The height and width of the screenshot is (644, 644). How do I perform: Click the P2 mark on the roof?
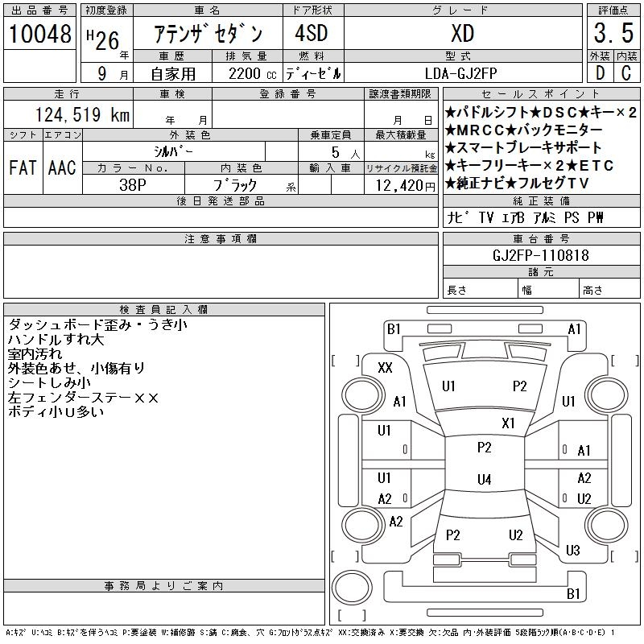[x=485, y=448]
